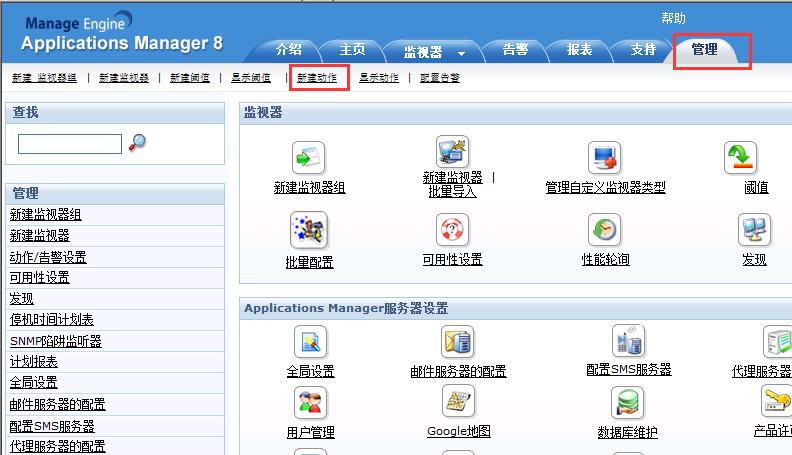
Task: Open the 用户管理 icon
Action: (x=310, y=402)
